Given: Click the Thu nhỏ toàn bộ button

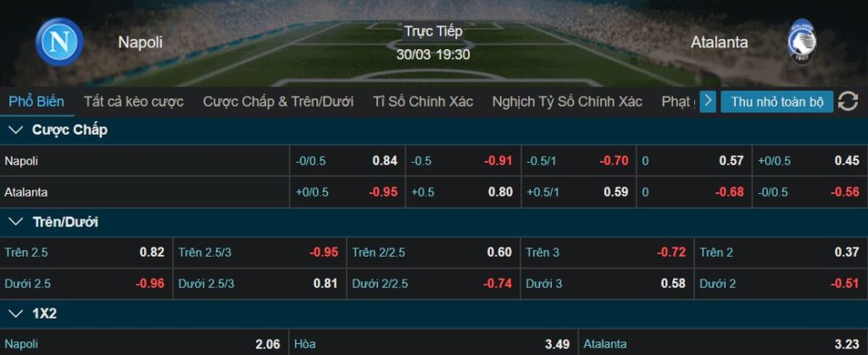Looking at the screenshot, I should tap(777, 102).
